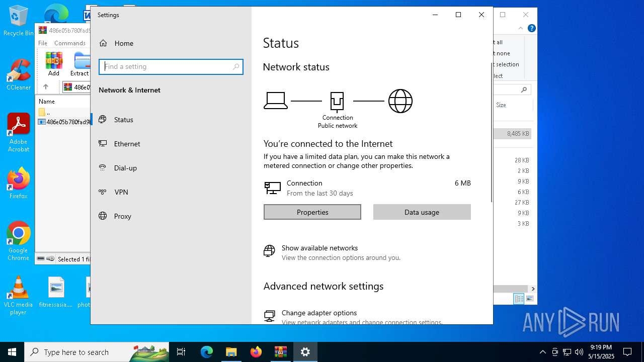The width and height of the screenshot is (644, 362).
Task: Click the Settings window vertical scrollbar
Action: point(492,133)
